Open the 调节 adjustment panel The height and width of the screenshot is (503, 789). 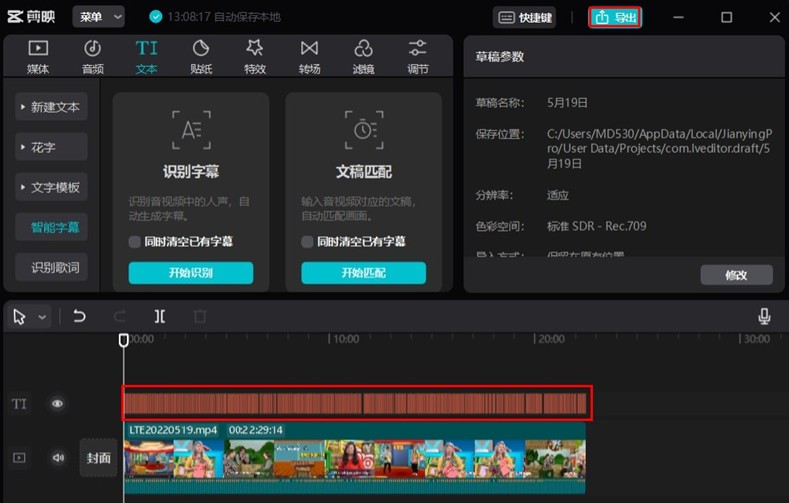pyautogui.click(x=418, y=57)
